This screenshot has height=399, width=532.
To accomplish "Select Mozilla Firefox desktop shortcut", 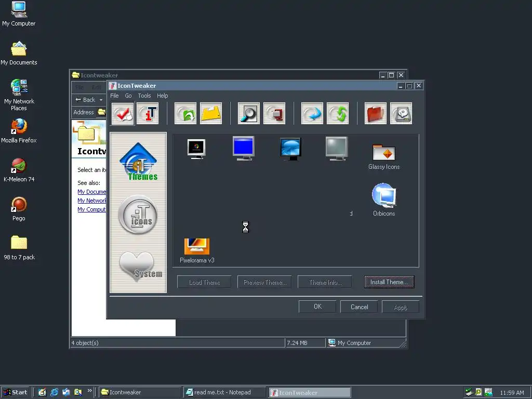I will click(19, 131).
